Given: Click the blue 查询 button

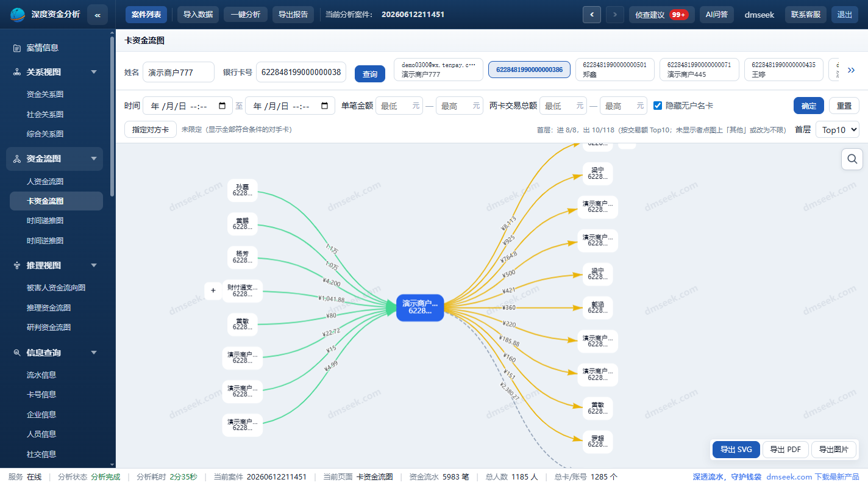Looking at the screenshot, I should pos(370,74).
